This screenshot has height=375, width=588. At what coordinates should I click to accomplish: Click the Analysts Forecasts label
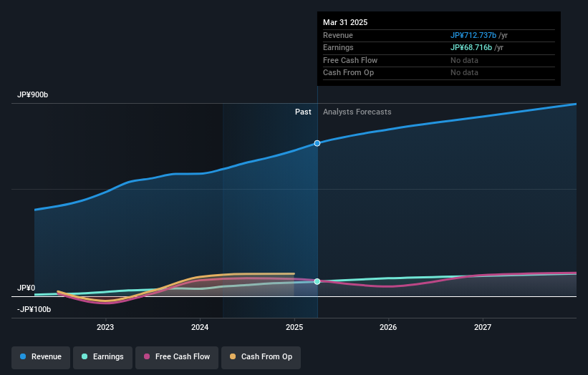tap(357, 112)
